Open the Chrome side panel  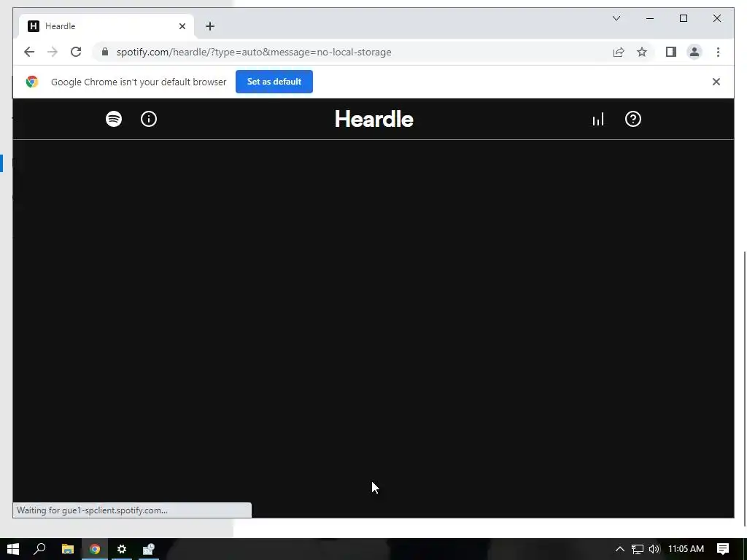[x=671, y=52]
